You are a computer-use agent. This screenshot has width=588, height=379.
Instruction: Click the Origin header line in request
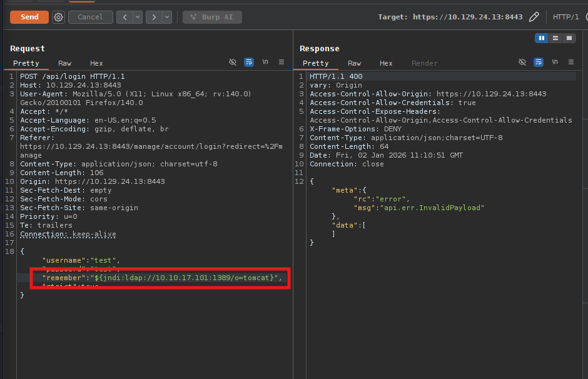click(x=92, y=181)
